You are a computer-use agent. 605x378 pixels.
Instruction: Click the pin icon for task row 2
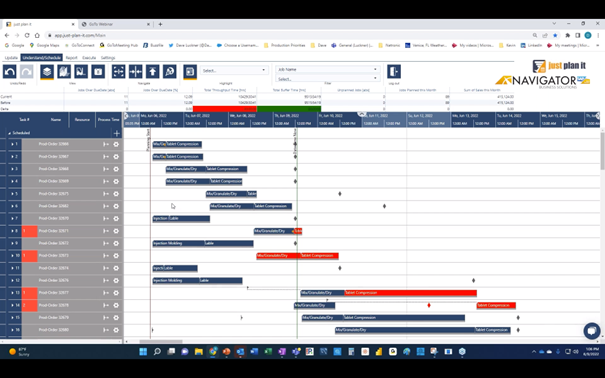[x=105, y=157]
